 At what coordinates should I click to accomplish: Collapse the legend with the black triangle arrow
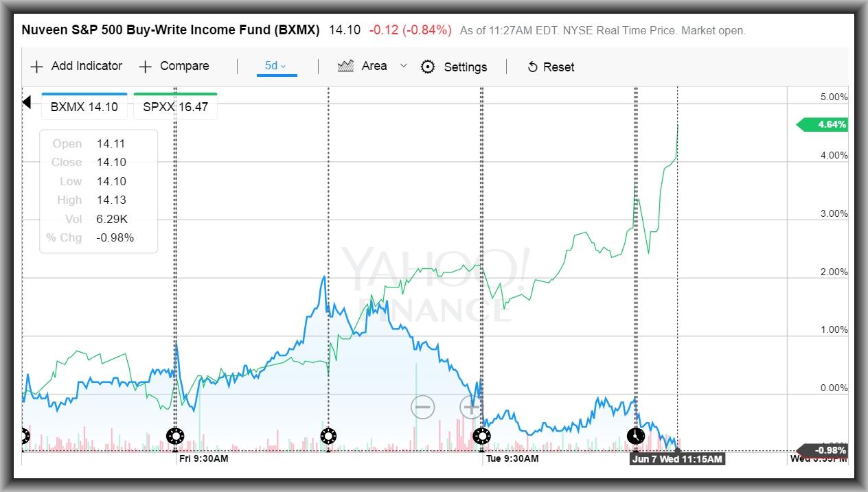27,102
